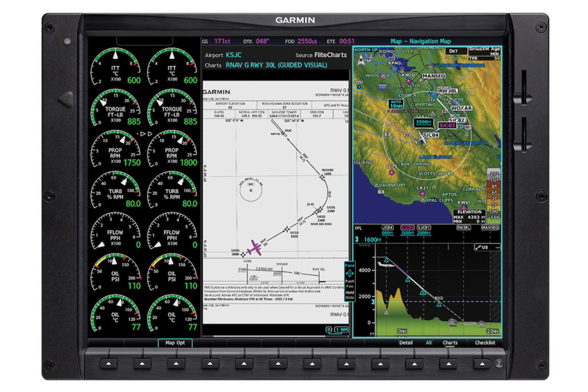Screen dimensions: 588x392
Task: Click the Pane joystick arrows icon
Action: pos(350,273)
